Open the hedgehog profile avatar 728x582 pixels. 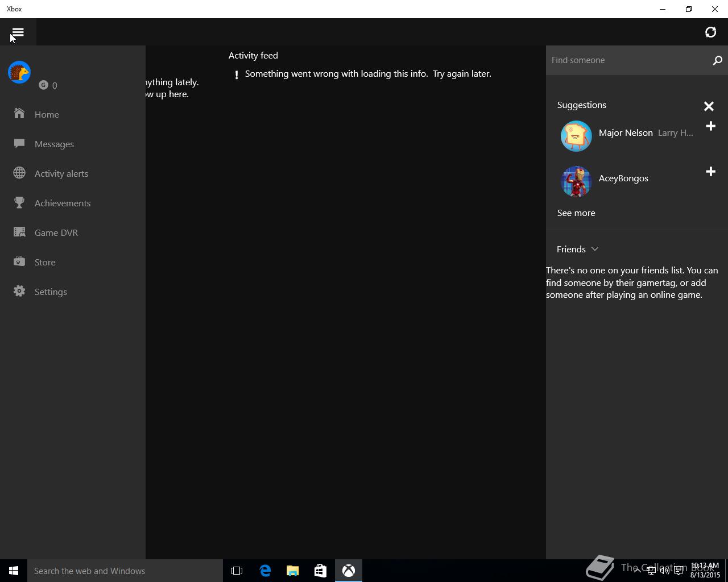[x=19, y=72]
